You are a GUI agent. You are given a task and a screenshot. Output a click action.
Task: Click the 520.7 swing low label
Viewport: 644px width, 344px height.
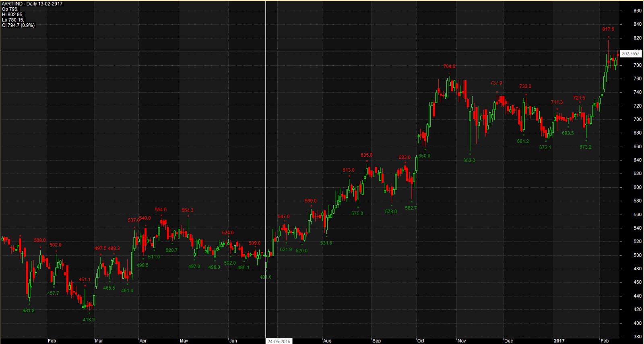[171, 251]
